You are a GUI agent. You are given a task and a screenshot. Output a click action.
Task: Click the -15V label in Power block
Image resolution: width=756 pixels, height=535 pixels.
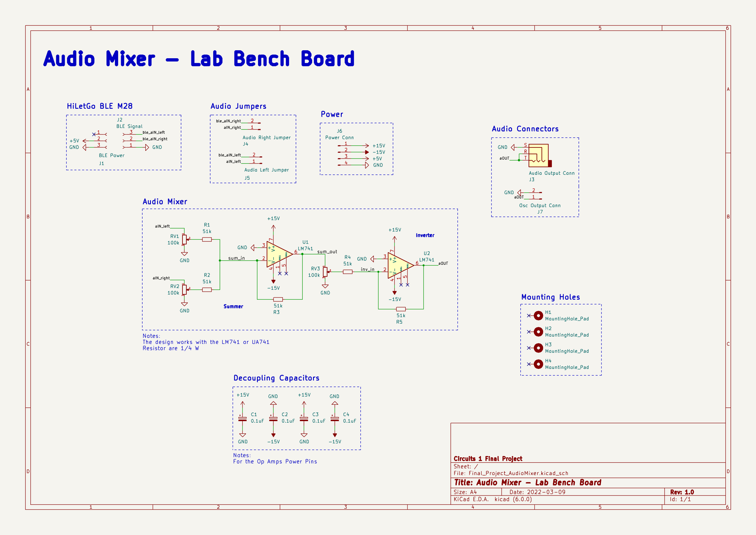pyautogui.click(x=379, y=152)
